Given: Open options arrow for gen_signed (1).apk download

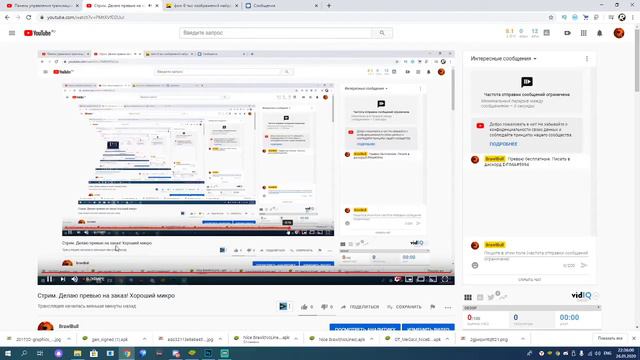Looking at the screenshot, I should [144, 339].
